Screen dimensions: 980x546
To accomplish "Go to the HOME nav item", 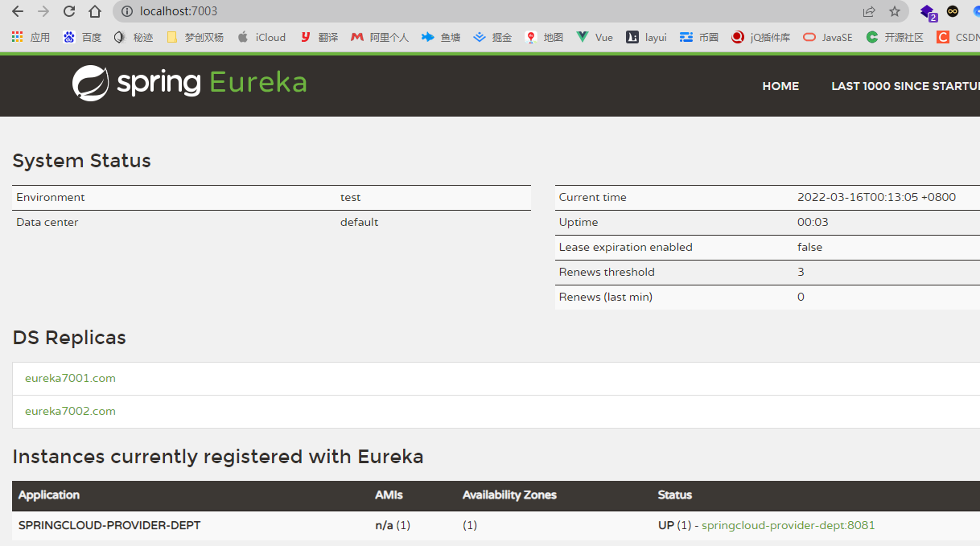I will point(780,86).
